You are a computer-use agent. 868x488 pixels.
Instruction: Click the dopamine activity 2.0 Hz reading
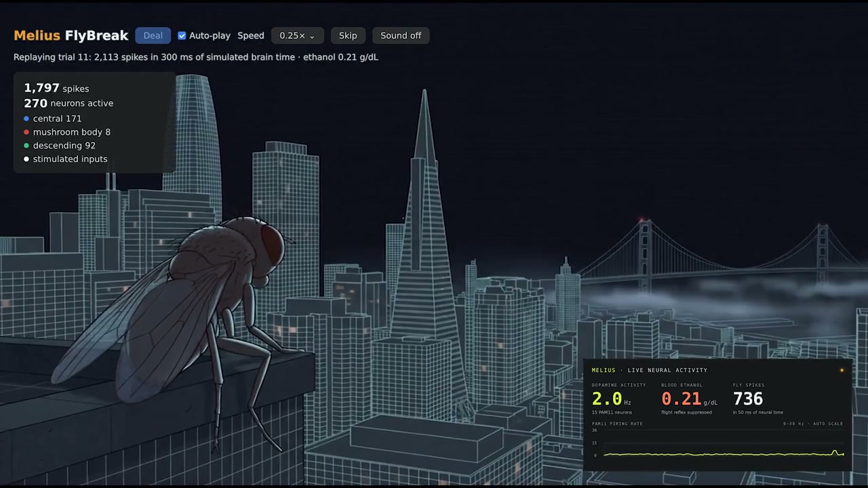(x=611, y=399)
